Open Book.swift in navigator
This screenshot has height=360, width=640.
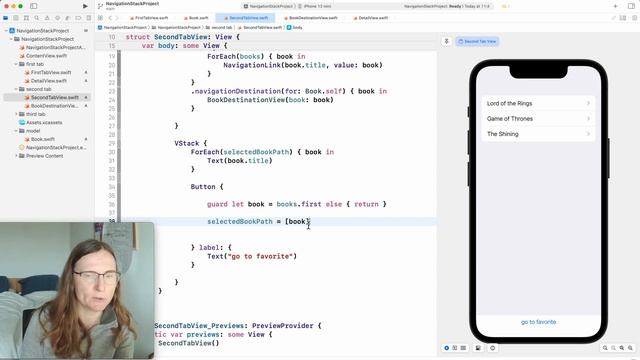(40, 139)
